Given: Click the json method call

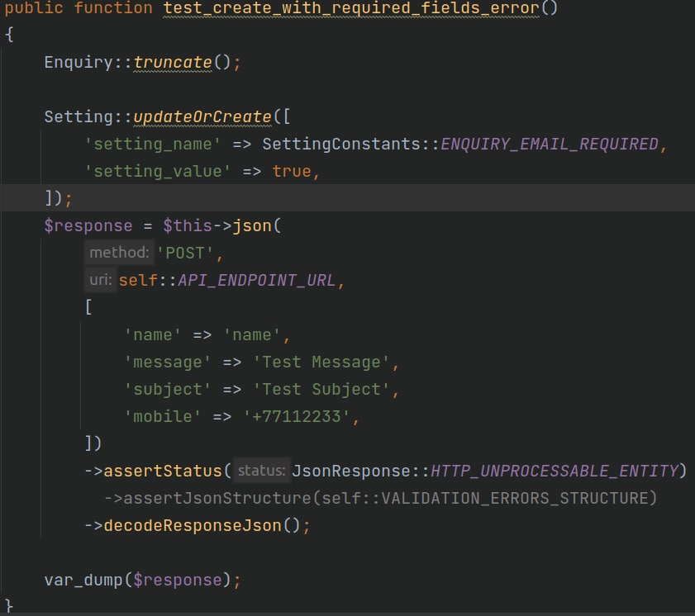Looking at the screenshot, I should (252, 226).
